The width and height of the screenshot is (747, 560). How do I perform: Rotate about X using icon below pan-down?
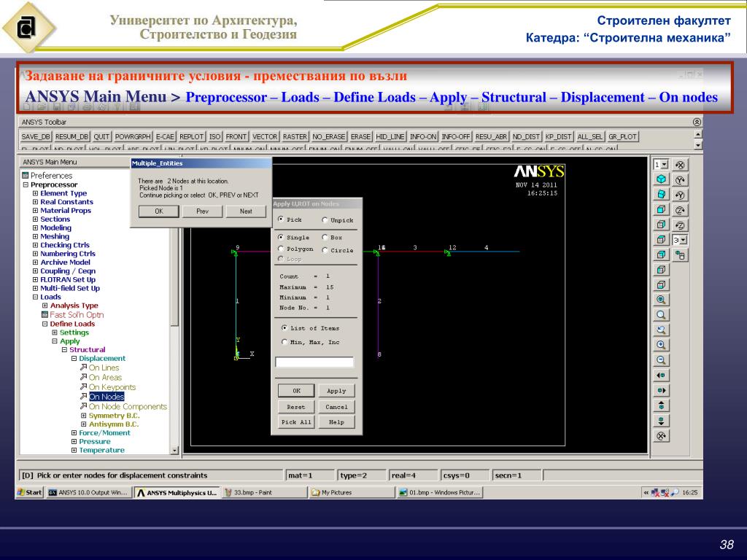coord(661,436)
